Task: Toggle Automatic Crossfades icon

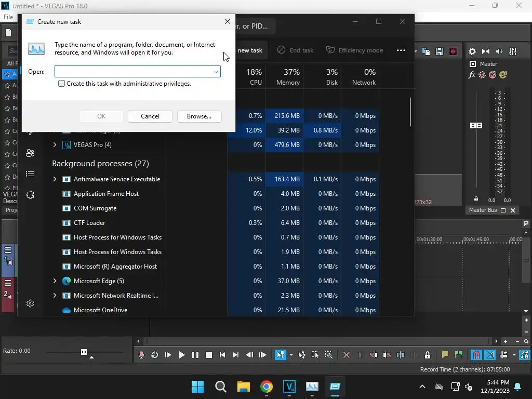Action: click(x=490, y=355)
